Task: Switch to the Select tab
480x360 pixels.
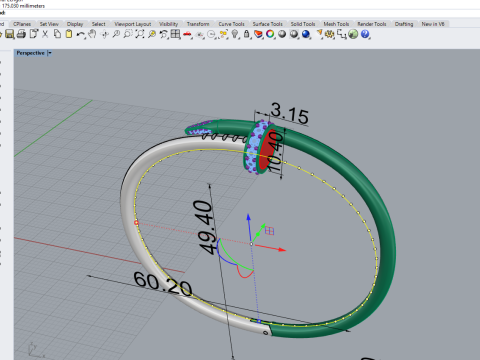Action: point(99,24)
